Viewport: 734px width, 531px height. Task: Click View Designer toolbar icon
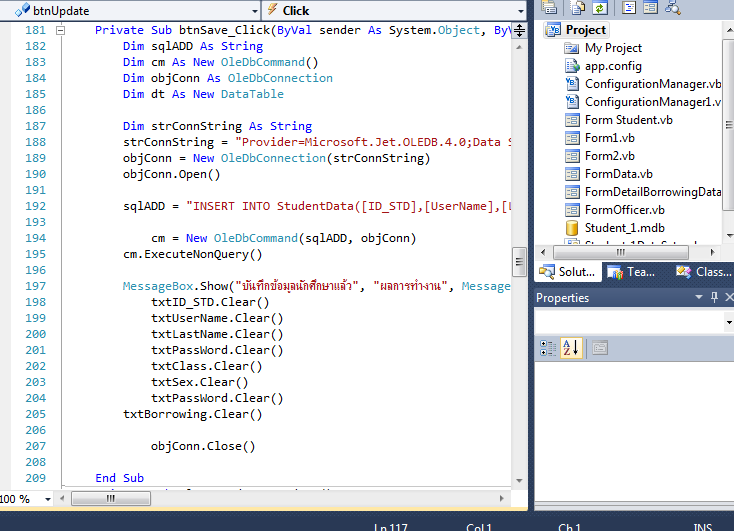(650, 7)
